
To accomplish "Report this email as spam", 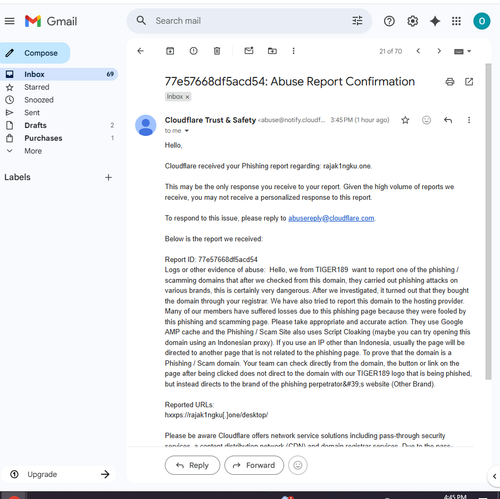I will (193, 51).
